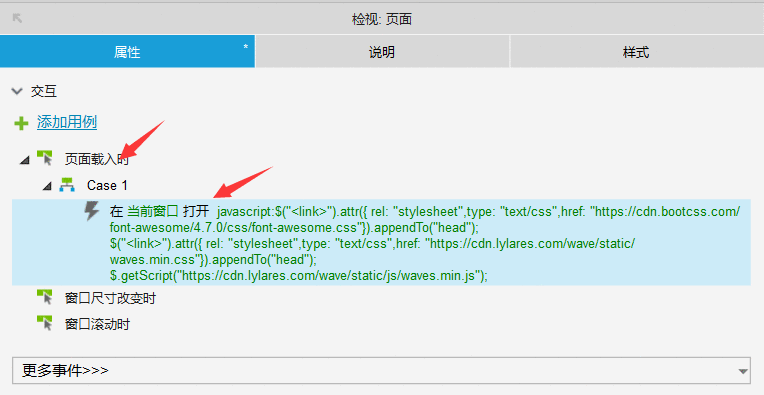The height and width of the screenshot is (395, 764).
Task: Select the 交互 section heading
Action: [x=44, y=91]
